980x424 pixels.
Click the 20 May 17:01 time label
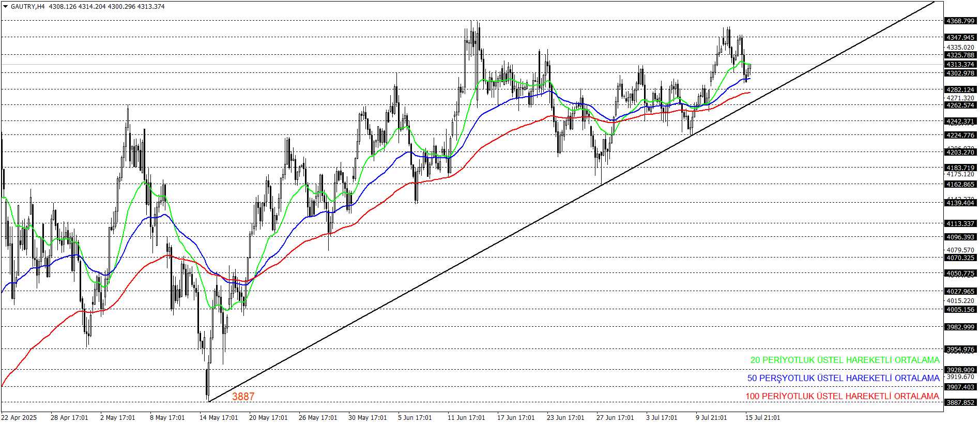pyautogui.click(x=268, y=418)
